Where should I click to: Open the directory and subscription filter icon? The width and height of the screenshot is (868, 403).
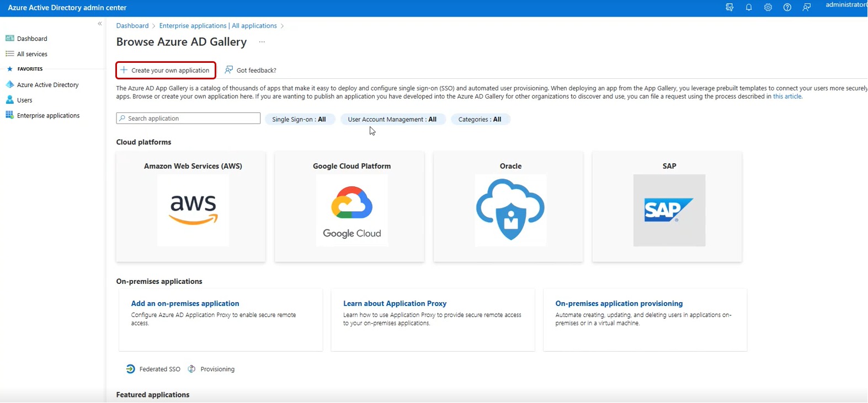(729, 8)
